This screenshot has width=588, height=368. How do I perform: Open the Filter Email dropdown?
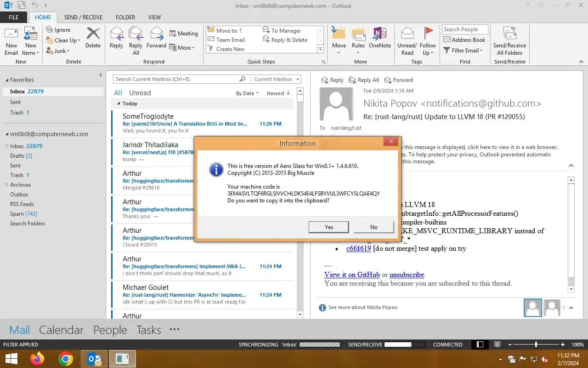[x=463, y=51]
